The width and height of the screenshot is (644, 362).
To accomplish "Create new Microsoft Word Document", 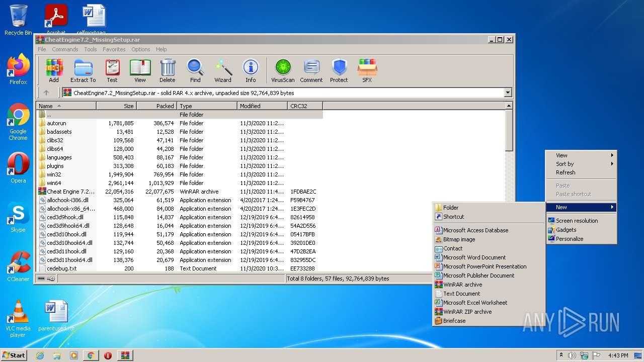I will coord(489,257).
